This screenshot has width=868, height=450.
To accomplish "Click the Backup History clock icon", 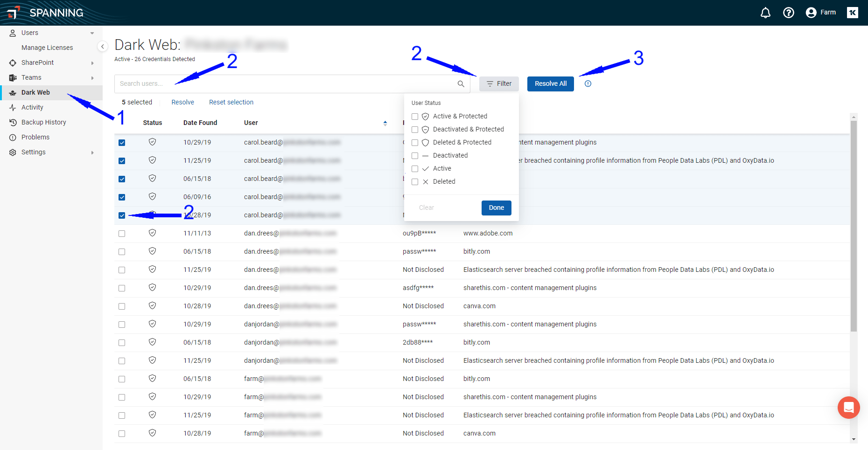I will pyautogui.click(x=13, y=122).
